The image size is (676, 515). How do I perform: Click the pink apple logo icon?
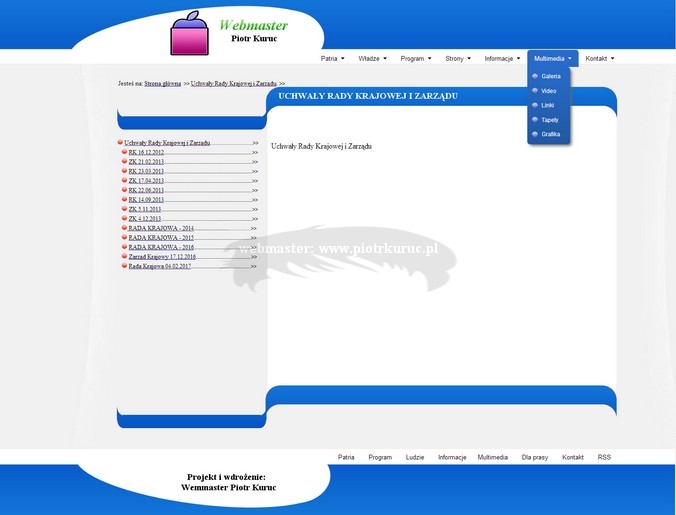click(190, 35)
